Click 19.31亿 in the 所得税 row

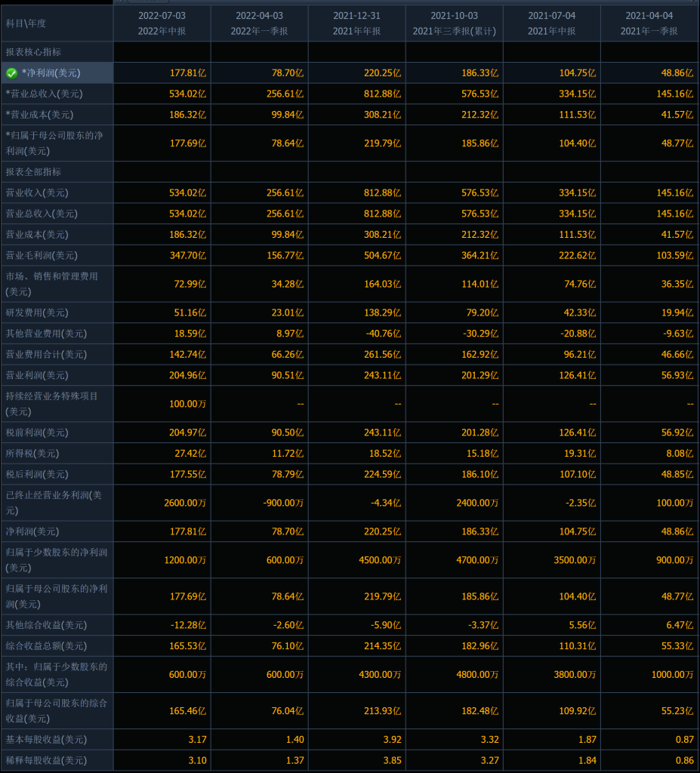580,454
